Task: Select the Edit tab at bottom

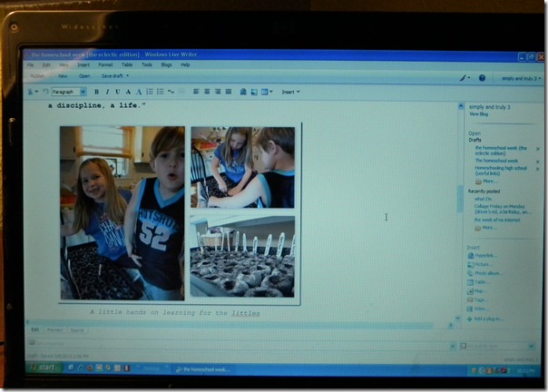Action: tap(35, 329)
